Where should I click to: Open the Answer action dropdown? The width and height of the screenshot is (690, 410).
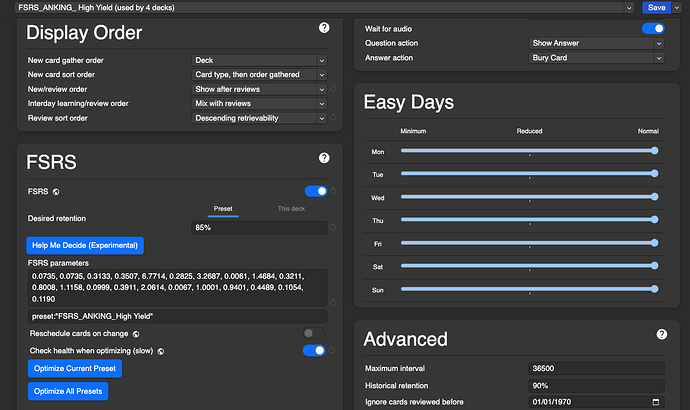pyautogui.click(x=596, y=58)
